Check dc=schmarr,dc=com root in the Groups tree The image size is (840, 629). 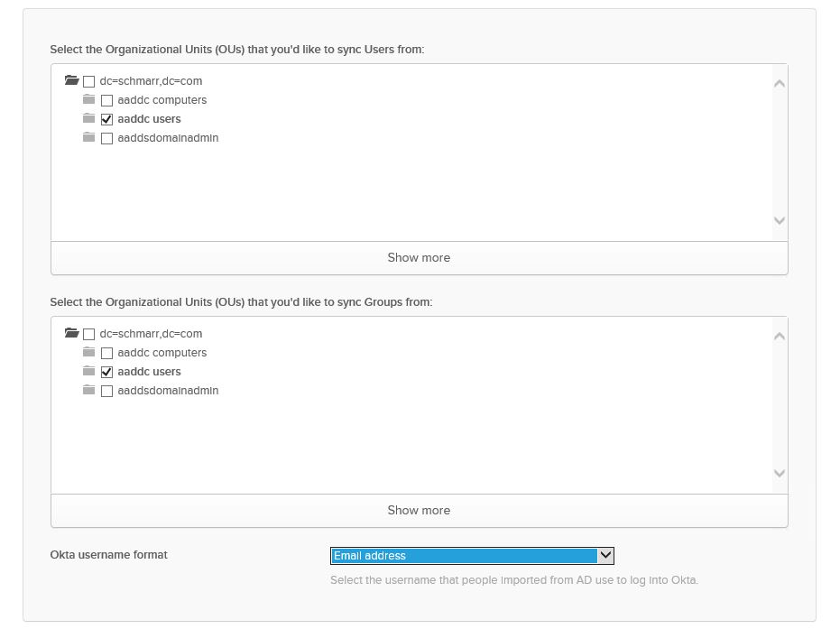(88, 334)
